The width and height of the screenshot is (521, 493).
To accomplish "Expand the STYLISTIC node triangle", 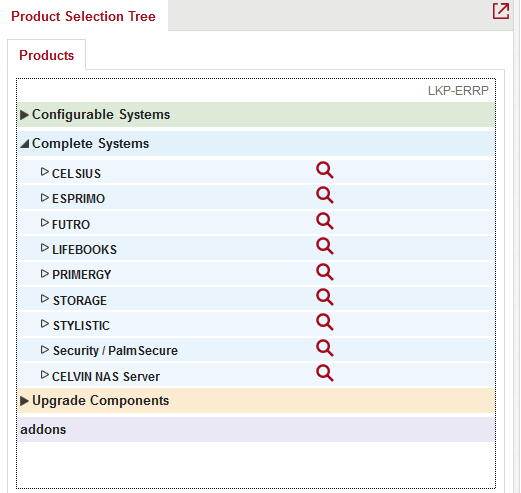I will (x=45, y=324).
